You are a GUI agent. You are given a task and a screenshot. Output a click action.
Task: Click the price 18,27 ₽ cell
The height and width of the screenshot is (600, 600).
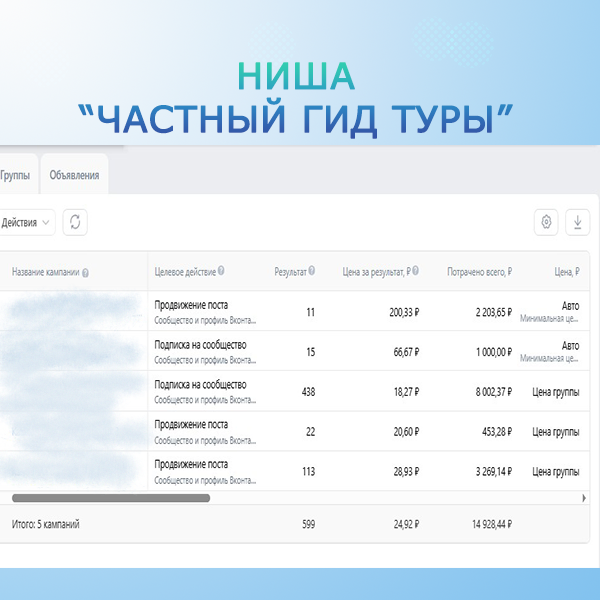click(406, 392)
